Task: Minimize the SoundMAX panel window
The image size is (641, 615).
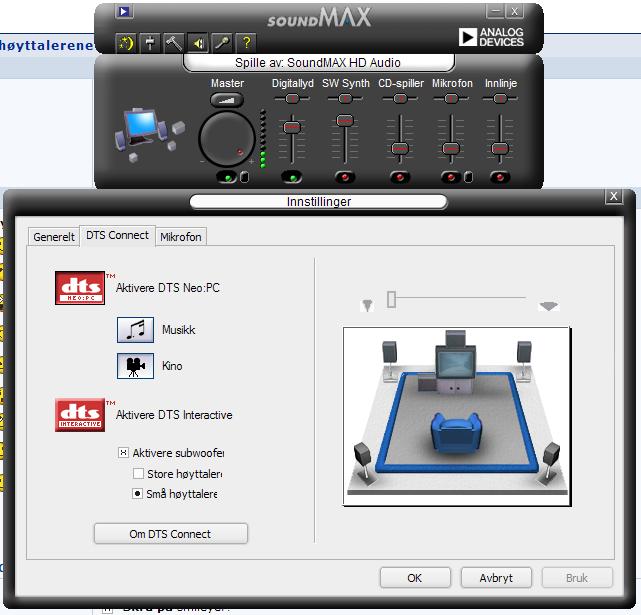Action: [x=495, y=11]
